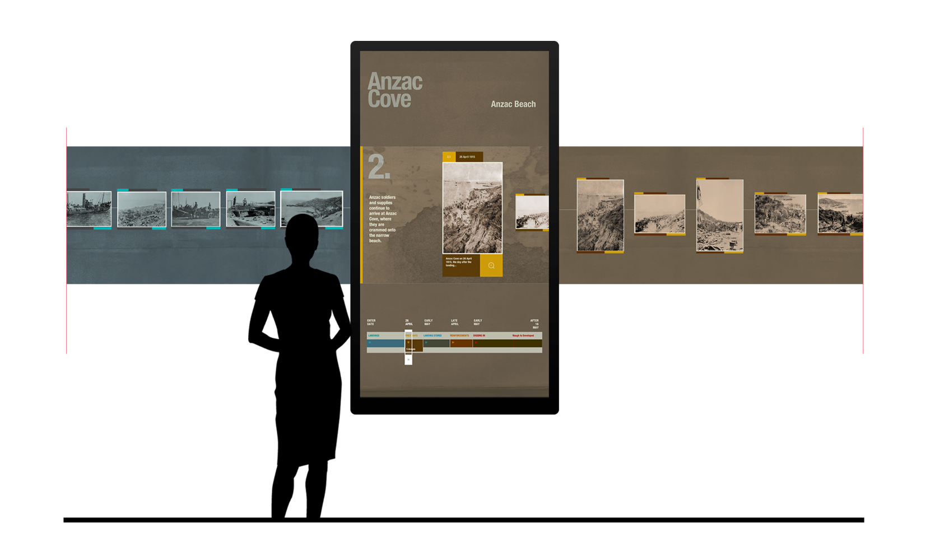Click the yellow 2.1 badge above the photo
Image resolution: width=930 pixels, height=560 pixels.
click(x=450, y=156)
